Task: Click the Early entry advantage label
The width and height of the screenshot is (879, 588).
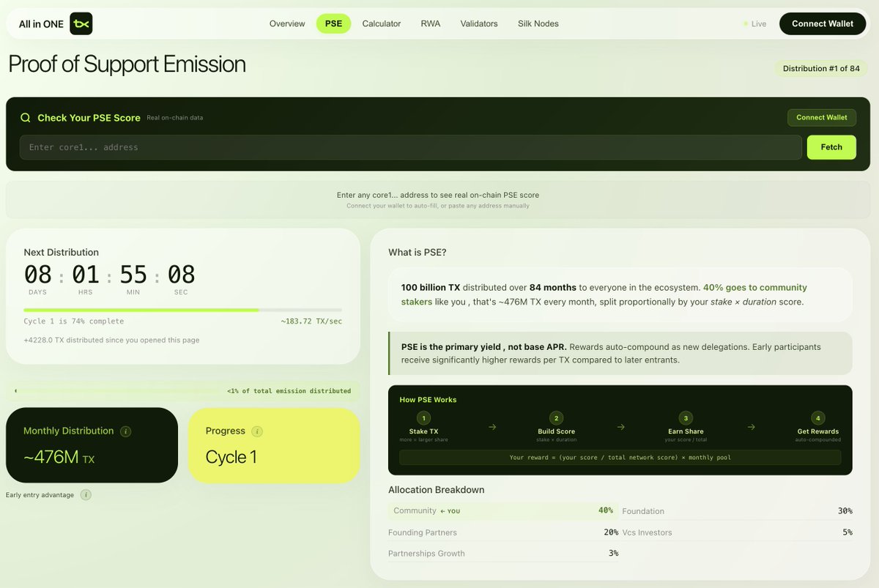Action: coord(40,495)
